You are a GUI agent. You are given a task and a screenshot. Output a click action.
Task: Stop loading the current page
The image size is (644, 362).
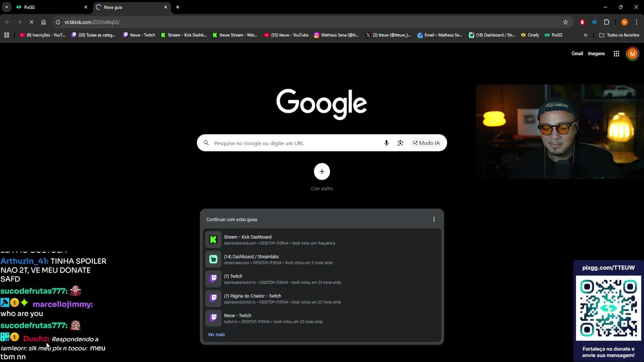point(31,22)
